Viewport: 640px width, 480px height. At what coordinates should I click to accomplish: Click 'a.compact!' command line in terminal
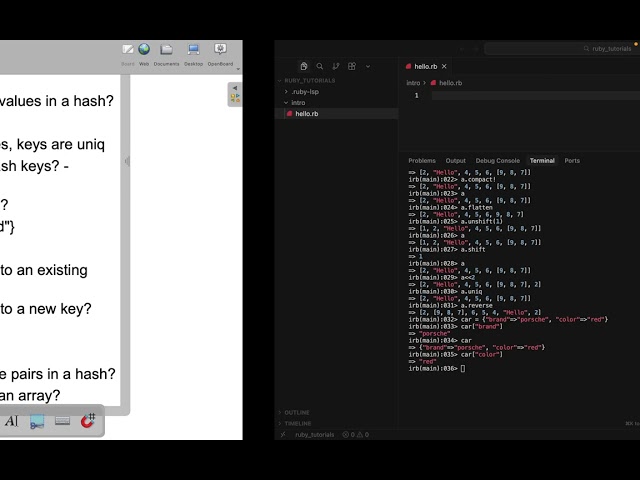(x=452, y=180)
